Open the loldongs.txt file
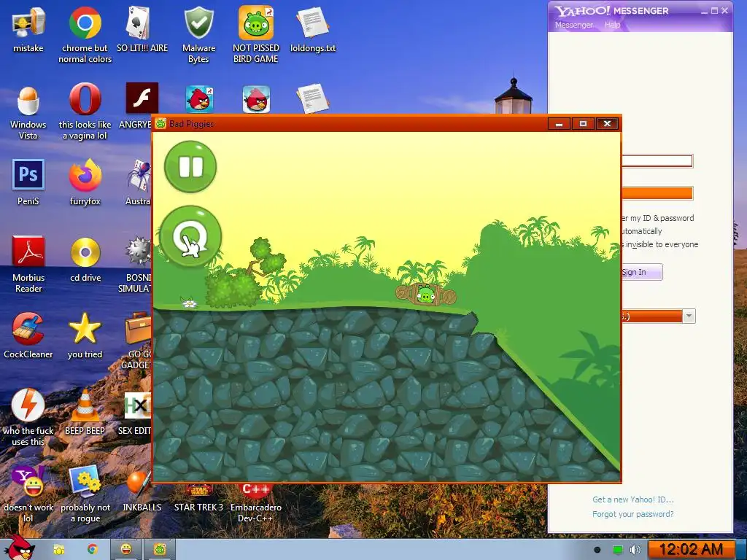Viewport: 747px width, 560px height. pos(313,29)
